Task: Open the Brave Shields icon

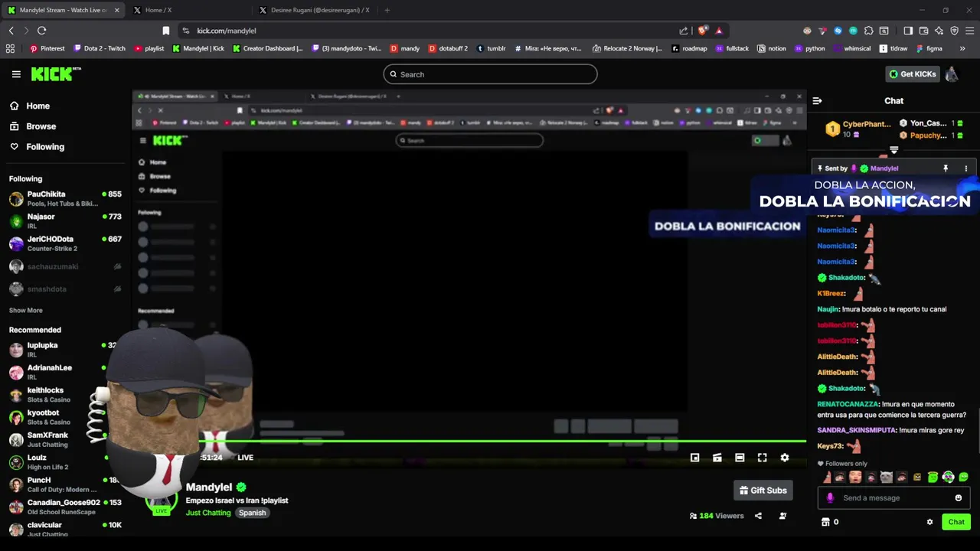Action: tap(702, 31)
